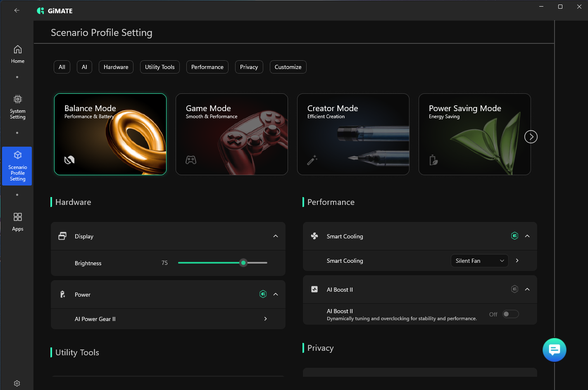Screen dimensions: 588x390
Task: Click the green hexagon icon in Power row
Action: pos(263,294)
